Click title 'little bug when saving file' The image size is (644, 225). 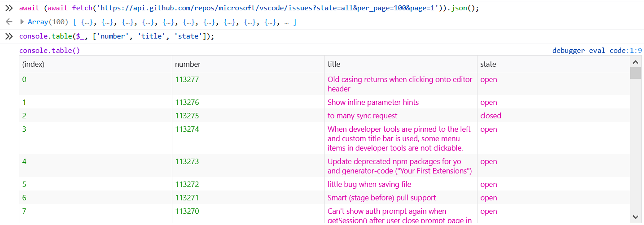click(x=369, y=184)
